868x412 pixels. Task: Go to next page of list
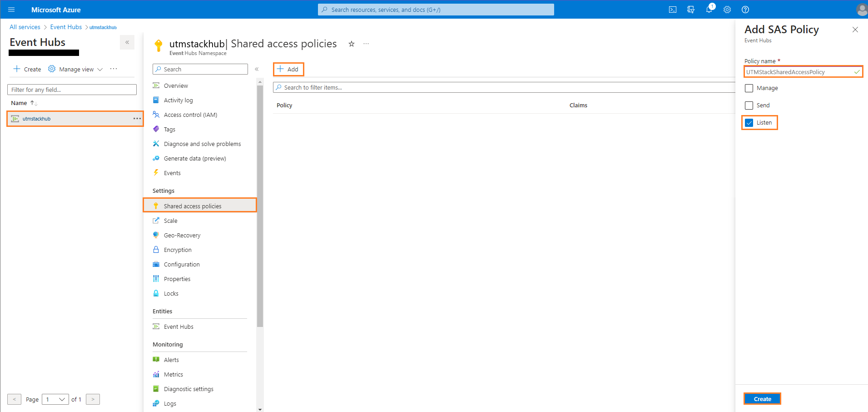[93, 399]
